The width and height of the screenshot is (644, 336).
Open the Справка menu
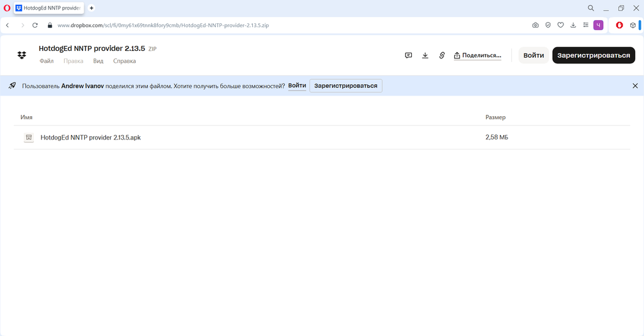125,61
